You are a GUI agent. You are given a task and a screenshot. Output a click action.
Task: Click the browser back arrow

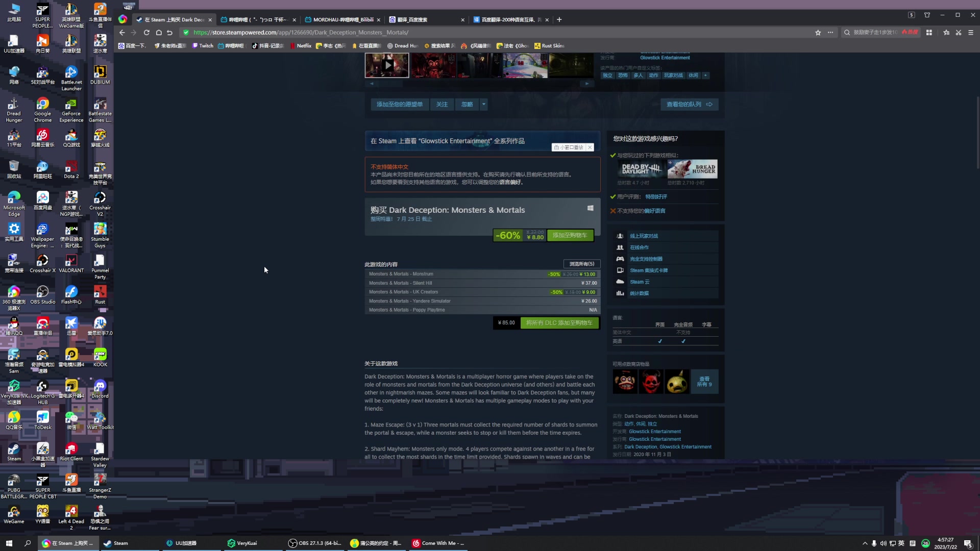[x=122, y=33]
